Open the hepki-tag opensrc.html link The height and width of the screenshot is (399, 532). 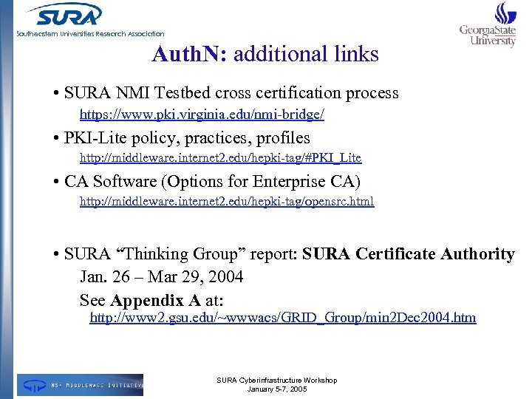pyautogui.click(x=227, y=201)
